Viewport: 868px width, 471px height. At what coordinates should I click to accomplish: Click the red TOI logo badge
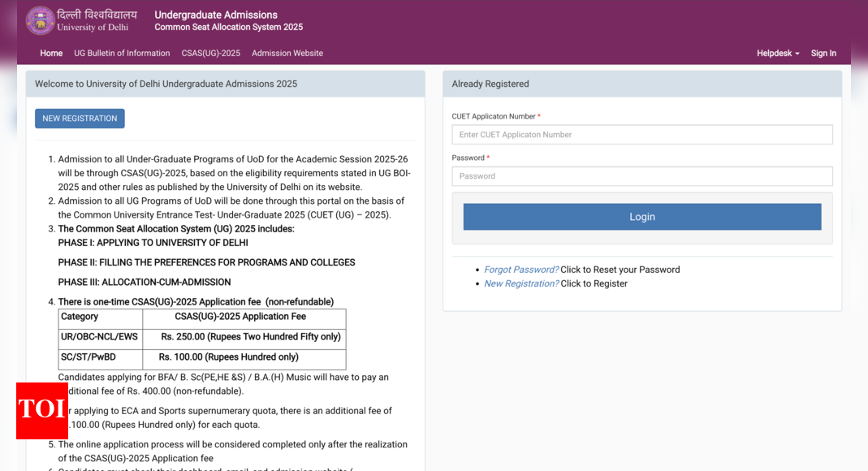click(41, 410)
